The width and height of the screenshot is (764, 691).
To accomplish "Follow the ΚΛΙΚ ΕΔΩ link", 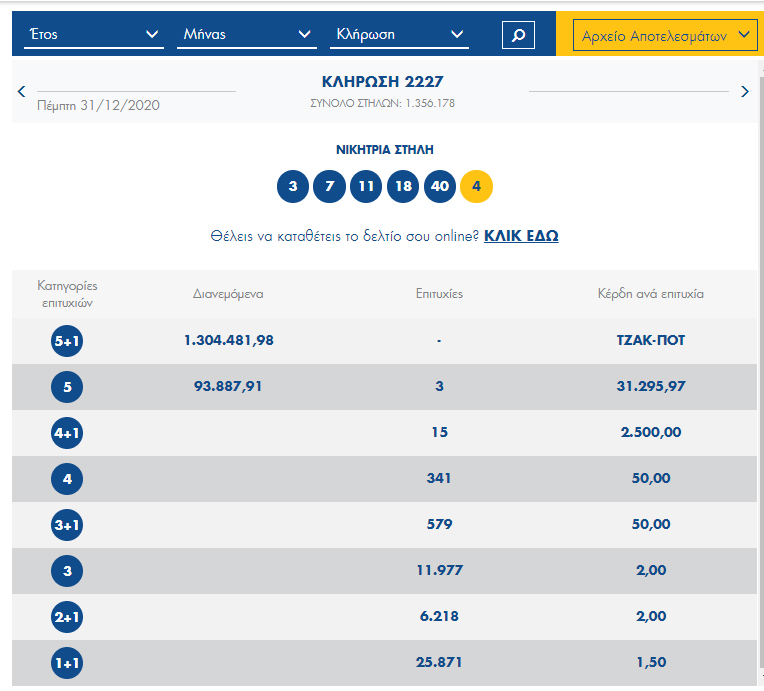I will click(521, 236).
